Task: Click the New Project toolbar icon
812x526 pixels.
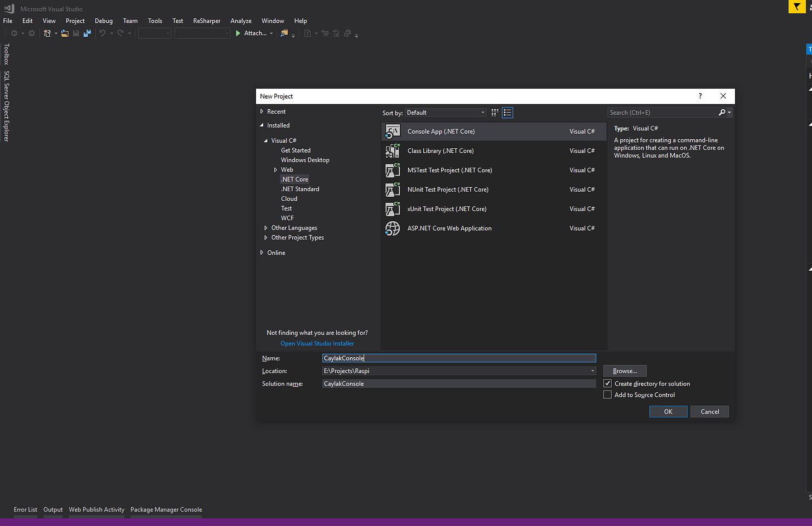Action: (x=47, y=33)
